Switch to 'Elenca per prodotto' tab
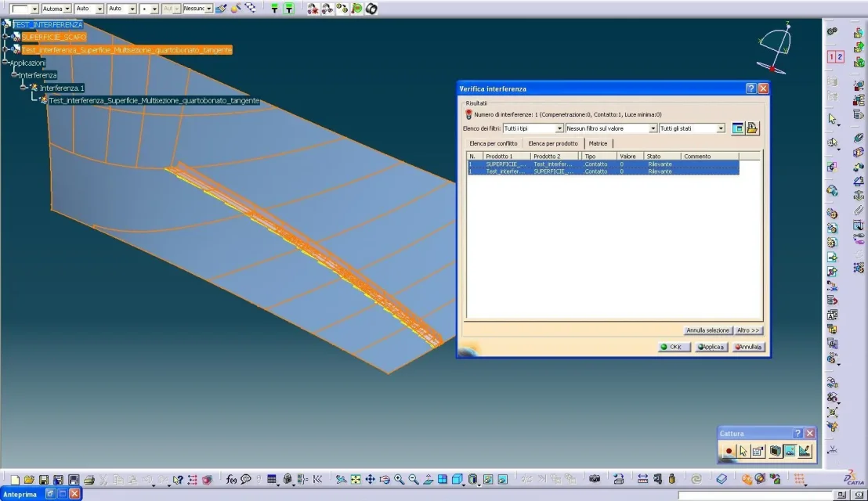 [x=553, y=143]
